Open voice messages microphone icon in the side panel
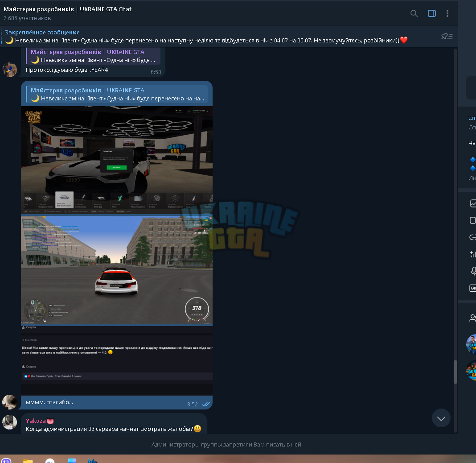This screenshot has width=476, height=463. [x=473, y=271]
